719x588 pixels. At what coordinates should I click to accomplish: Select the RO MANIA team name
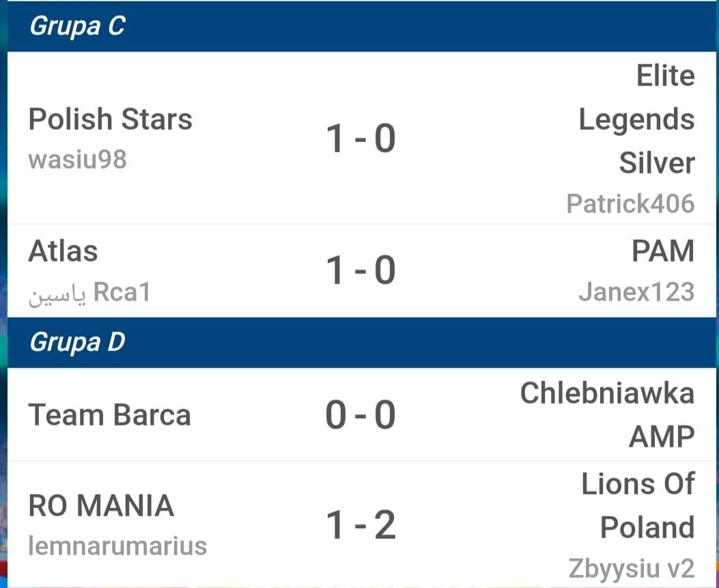(101, 505)
